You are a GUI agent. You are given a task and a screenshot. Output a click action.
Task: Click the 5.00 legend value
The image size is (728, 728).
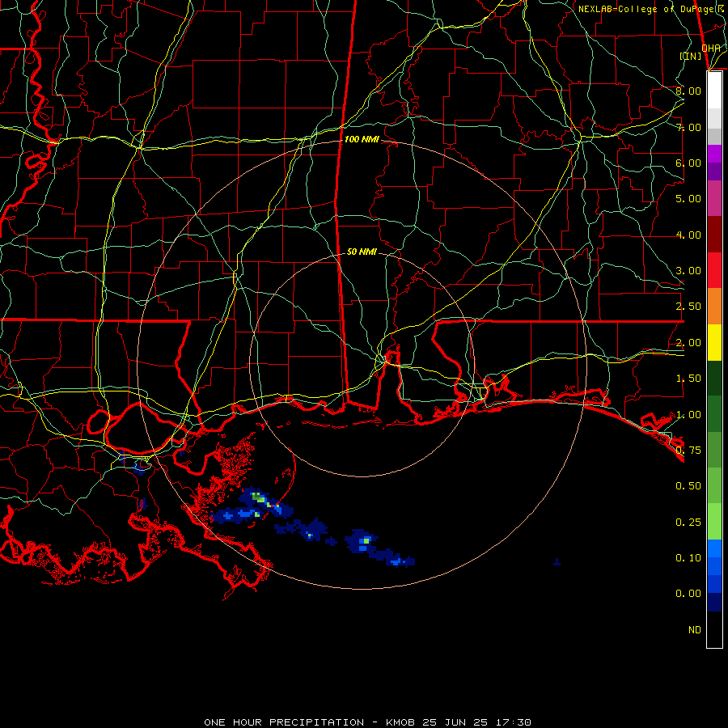[x=688, y=199]
